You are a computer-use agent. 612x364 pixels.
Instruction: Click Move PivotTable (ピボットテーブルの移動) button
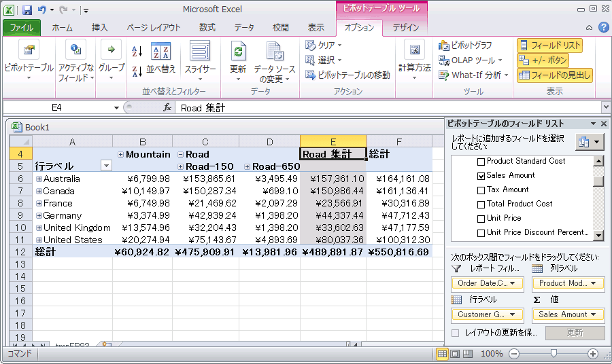[347, 75]
